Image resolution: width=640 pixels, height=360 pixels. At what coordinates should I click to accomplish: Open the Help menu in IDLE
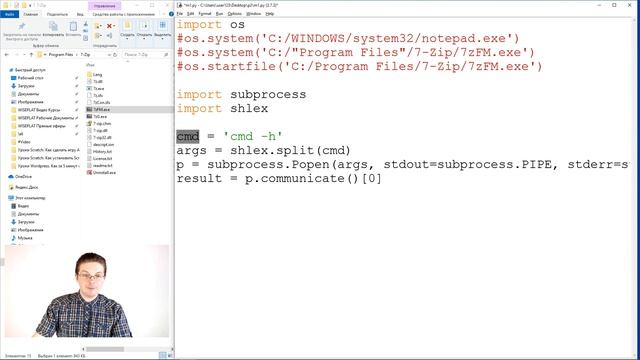coord(269,14)
